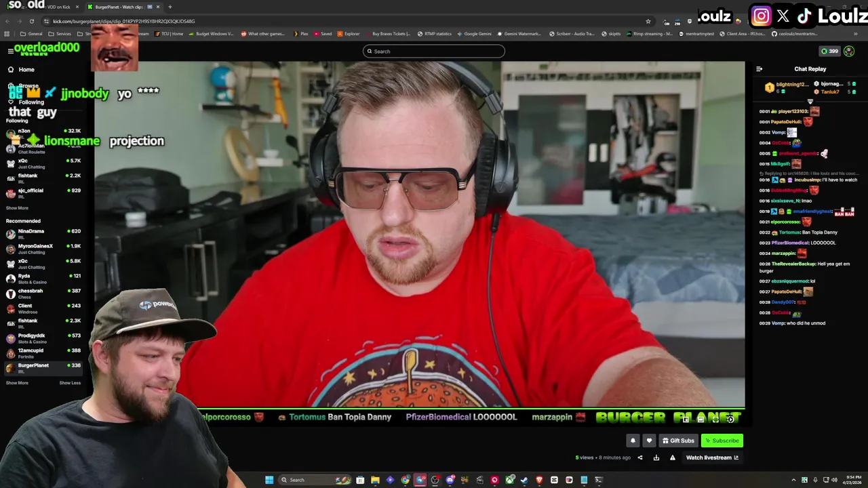868x488 pixels.
Task: Toggle theater mode in video player
Action: point(701,420)
